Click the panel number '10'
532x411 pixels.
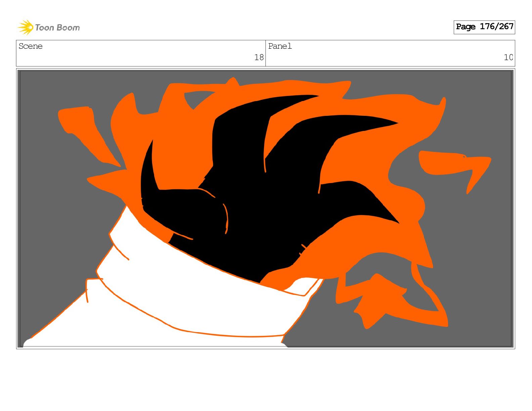508,57
